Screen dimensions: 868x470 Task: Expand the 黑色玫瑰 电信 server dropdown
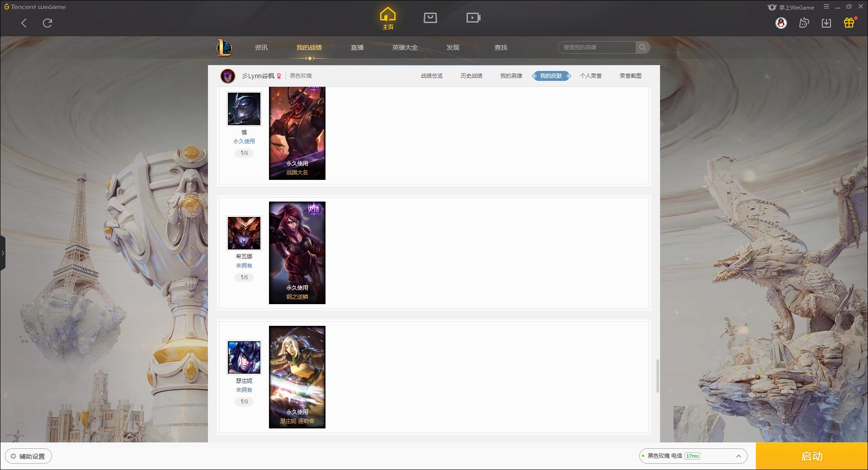[x=693, y=456]
